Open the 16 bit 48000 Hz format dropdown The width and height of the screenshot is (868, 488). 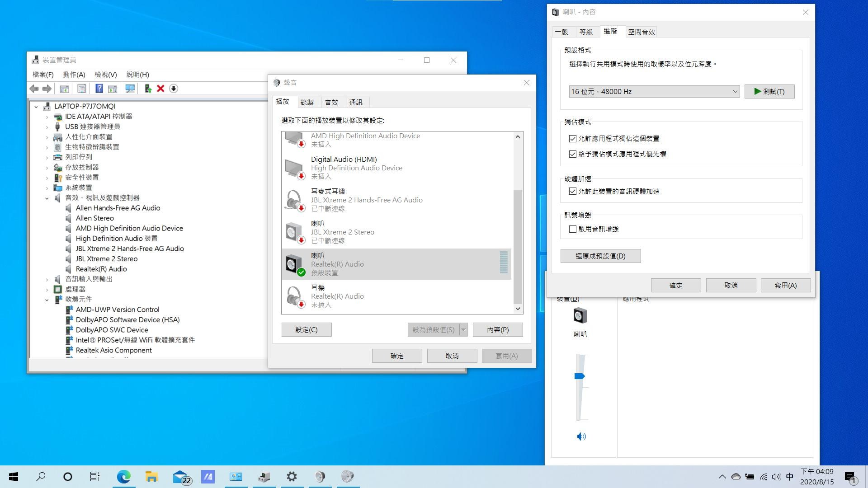pos(654,91)
